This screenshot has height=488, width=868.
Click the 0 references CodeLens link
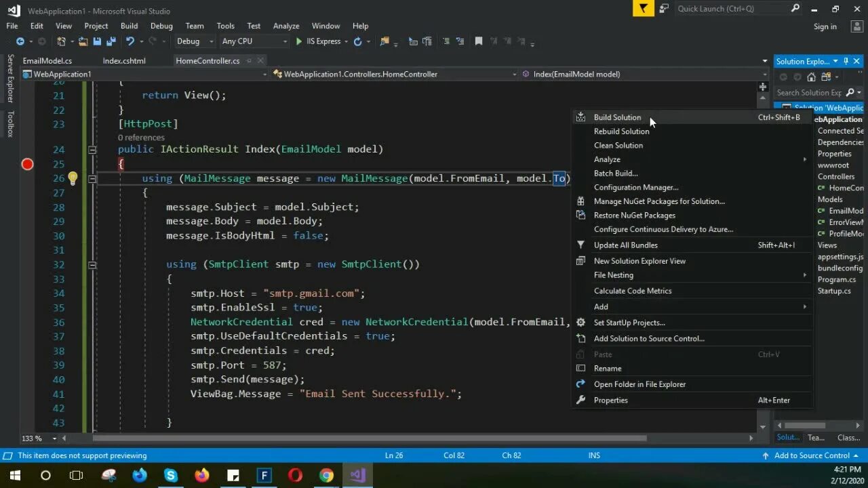click(141, 138)
